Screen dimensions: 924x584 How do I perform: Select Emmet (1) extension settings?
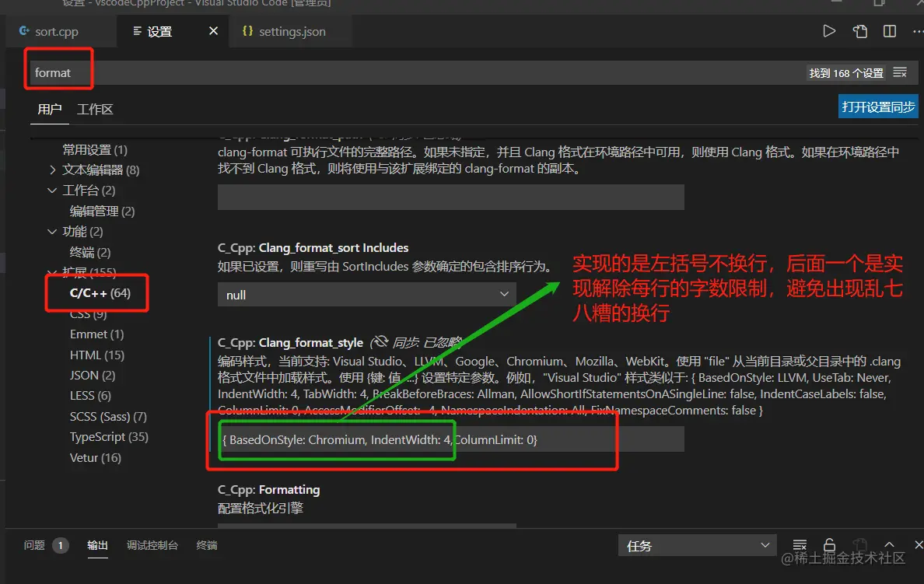pyautogui.click(x=96, y=334)
